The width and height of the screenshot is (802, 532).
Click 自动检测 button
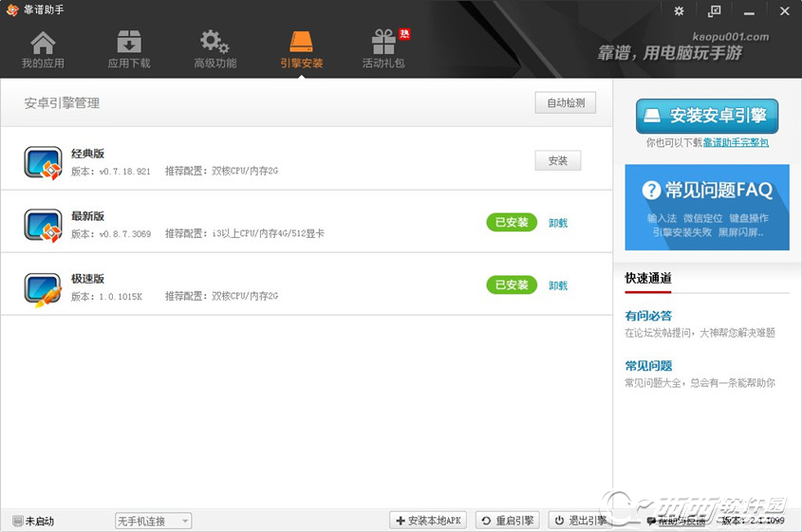point(565,102)
